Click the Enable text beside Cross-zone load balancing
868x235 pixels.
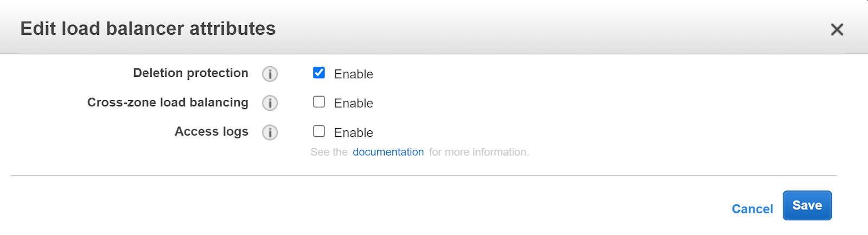pos(353,104)
